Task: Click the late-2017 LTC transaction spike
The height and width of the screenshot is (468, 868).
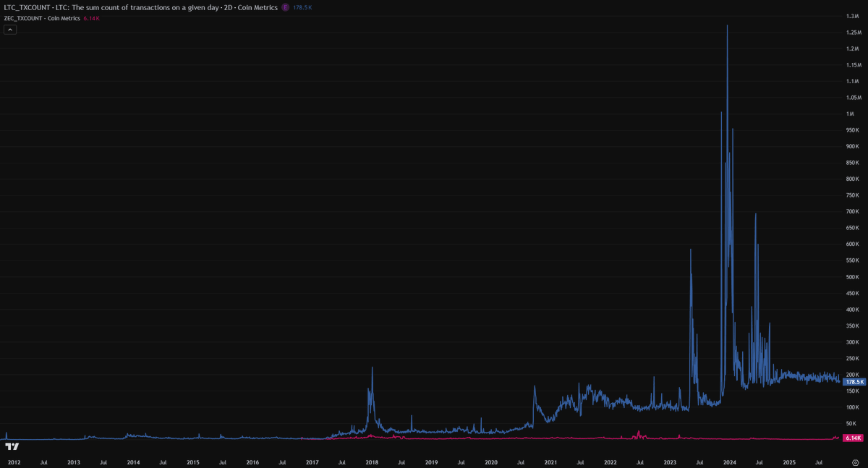Action: click(x=371, y=369)
